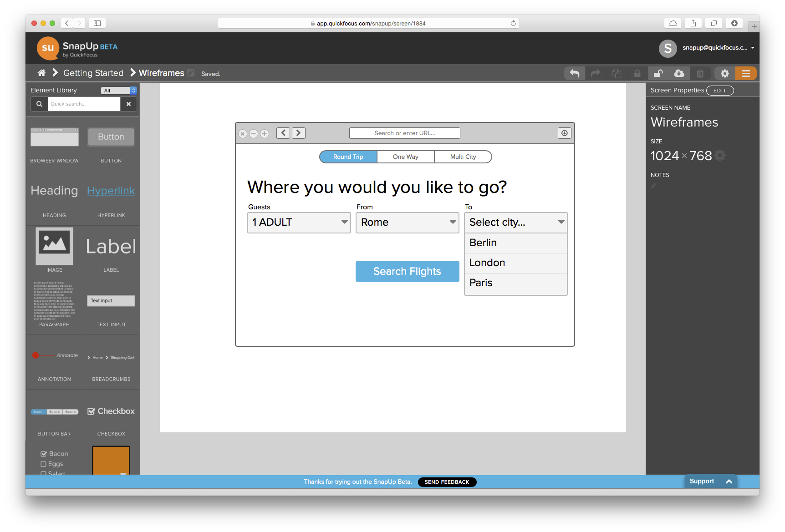Toggle the orange hamburger panel button
Image resolution: width=785 pixels, height=532 pixels.
746,73
